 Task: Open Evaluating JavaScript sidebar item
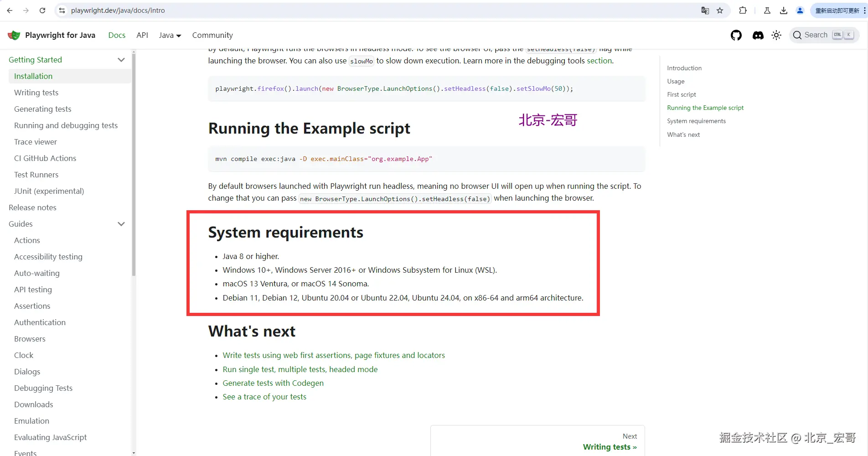pyautogui.click(x=50, y=437)
